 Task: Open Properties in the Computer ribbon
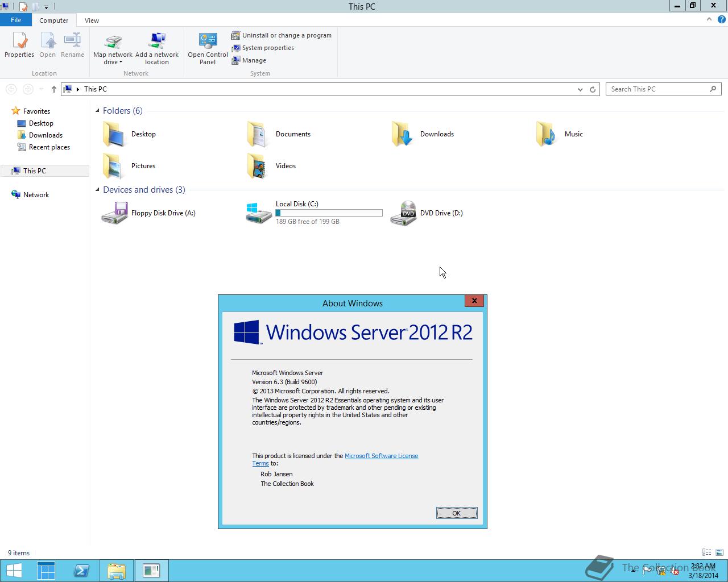coord(19,45)
